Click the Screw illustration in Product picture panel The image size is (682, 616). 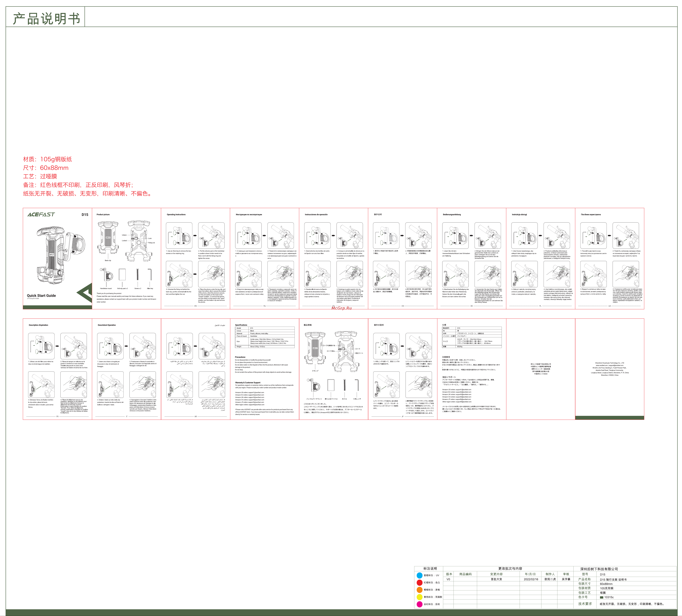[x=138, y=274]
